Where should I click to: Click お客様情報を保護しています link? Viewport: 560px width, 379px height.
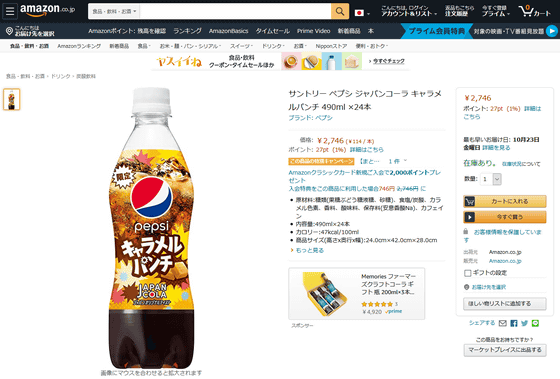(x=502, y=236)
